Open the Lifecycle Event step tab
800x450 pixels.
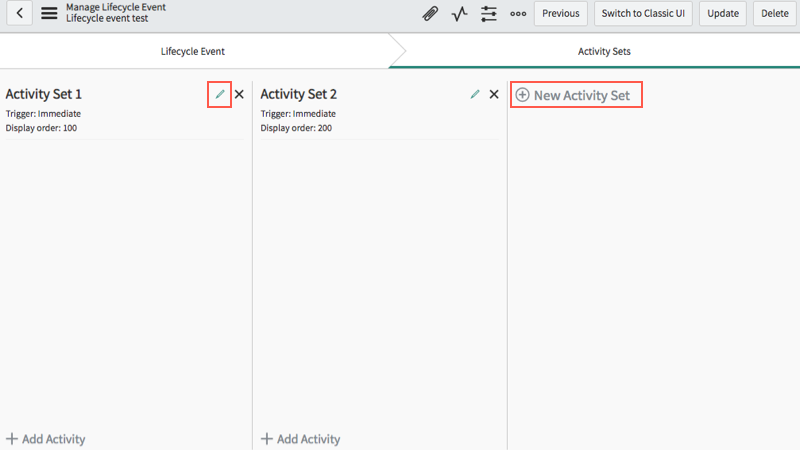point(193,51)
